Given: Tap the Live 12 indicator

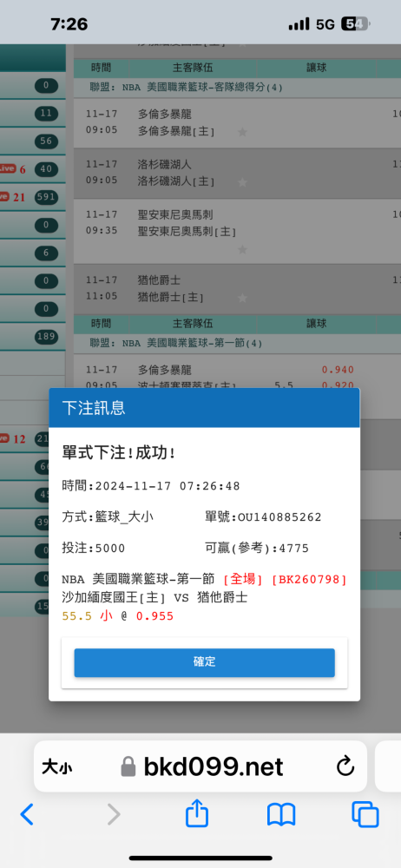Looking at the screenshot, I should 12,439.
